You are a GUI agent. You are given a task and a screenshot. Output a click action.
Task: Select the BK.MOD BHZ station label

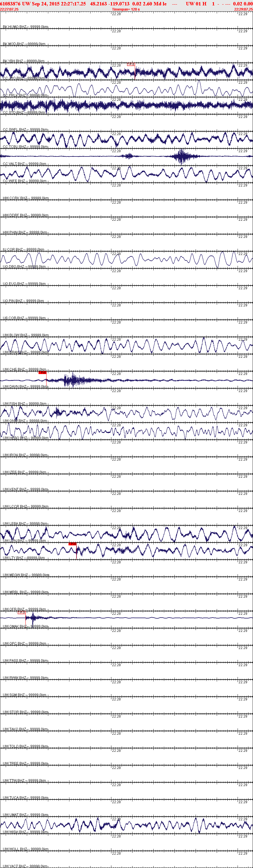pos(24,44)
